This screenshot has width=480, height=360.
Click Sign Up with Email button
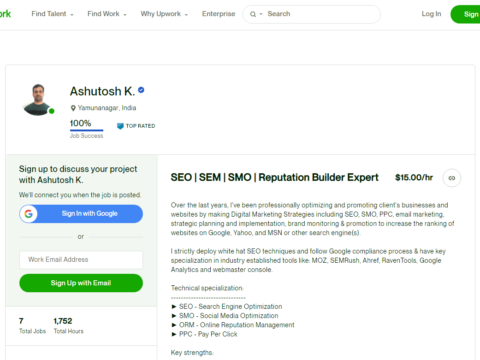(81, 283)
